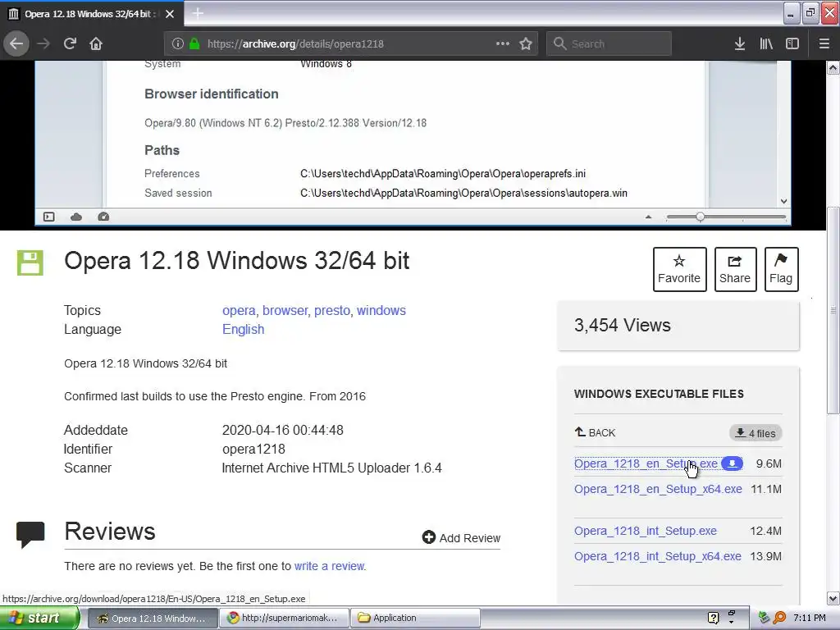Open the Firefox hamburger menu
The image size is (840, 630).
point(824,44)
